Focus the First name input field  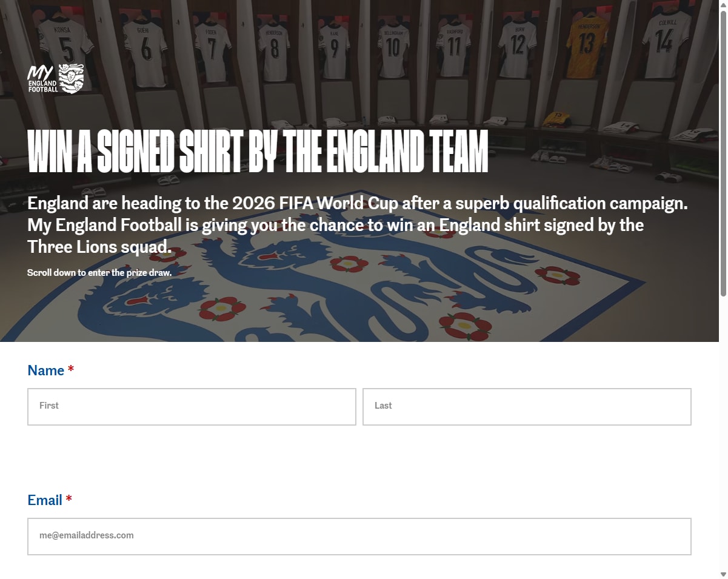pos(192,406)
